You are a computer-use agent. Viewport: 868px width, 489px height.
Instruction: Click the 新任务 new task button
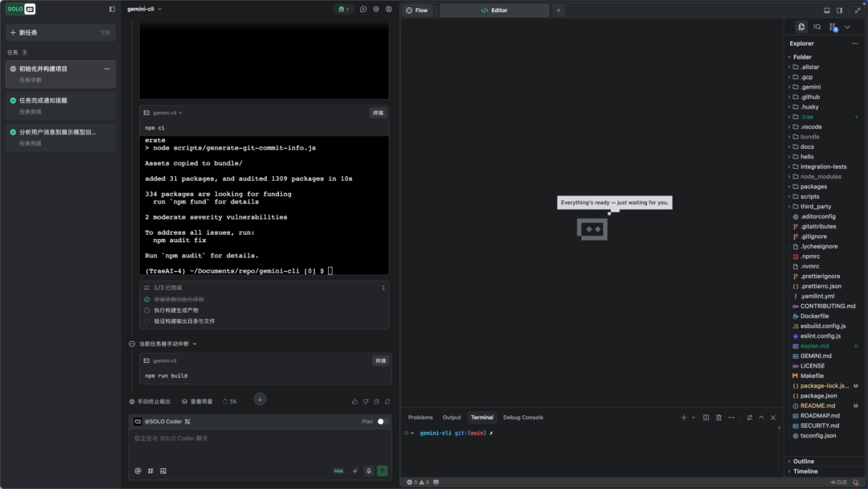pyautogui.click(x=60, y=32)
